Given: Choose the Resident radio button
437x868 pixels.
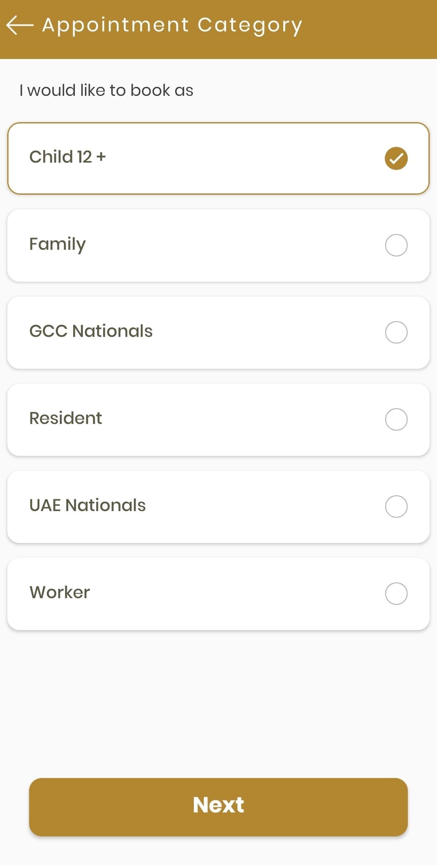Looking at the screenshot, I should pos(396,419).
